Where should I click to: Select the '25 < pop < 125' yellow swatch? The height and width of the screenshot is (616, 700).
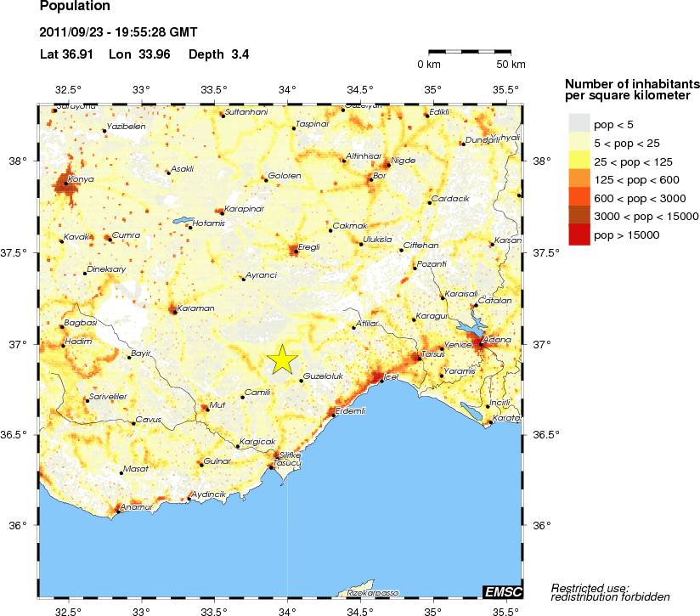click(x=579, y=161)
